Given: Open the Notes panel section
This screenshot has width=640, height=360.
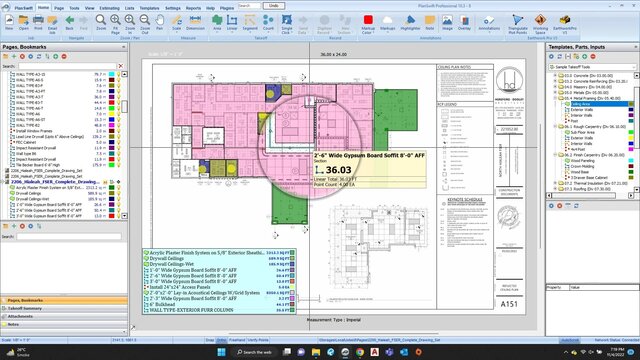Looking at the screenshot, I should 64,324.
